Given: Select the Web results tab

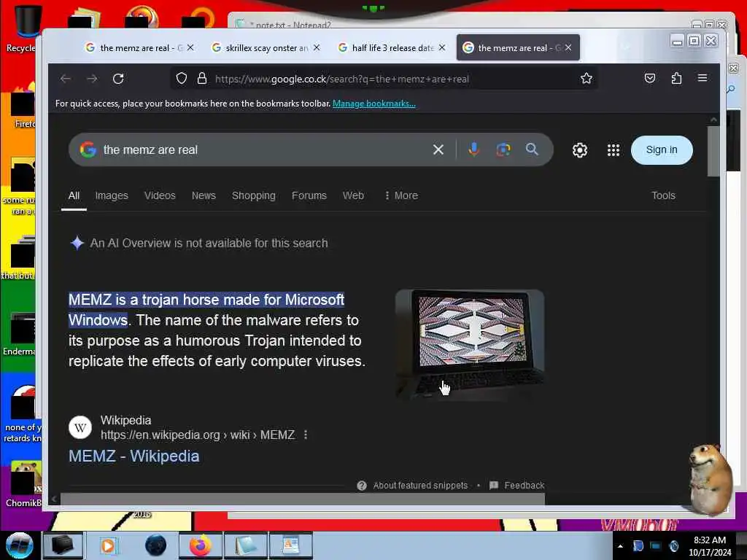Looking at the screenshot, I should click(353, 195).
